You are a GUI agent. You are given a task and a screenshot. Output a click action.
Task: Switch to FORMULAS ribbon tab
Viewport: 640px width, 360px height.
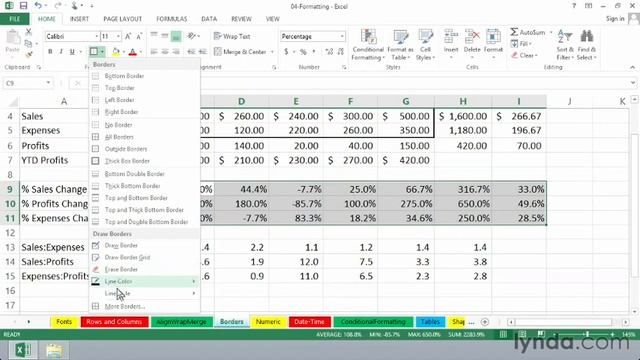coord(171,19)
